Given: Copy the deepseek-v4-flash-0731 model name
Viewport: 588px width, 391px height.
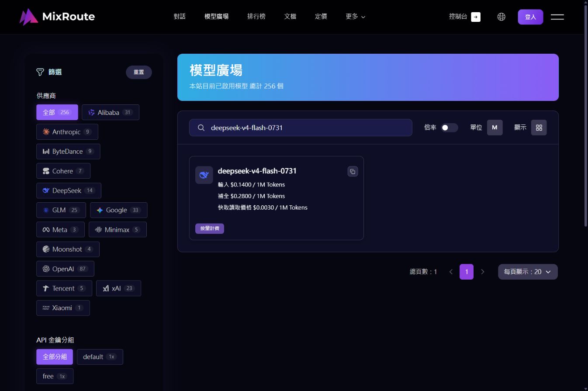Looking at the screenshot, I should click(353, 171).
